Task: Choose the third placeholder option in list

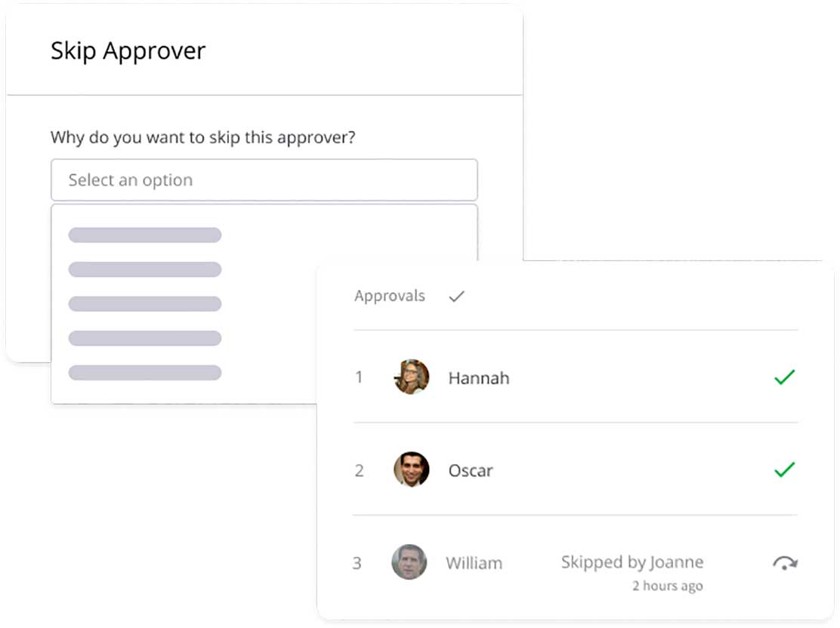Action: (145, 303)
